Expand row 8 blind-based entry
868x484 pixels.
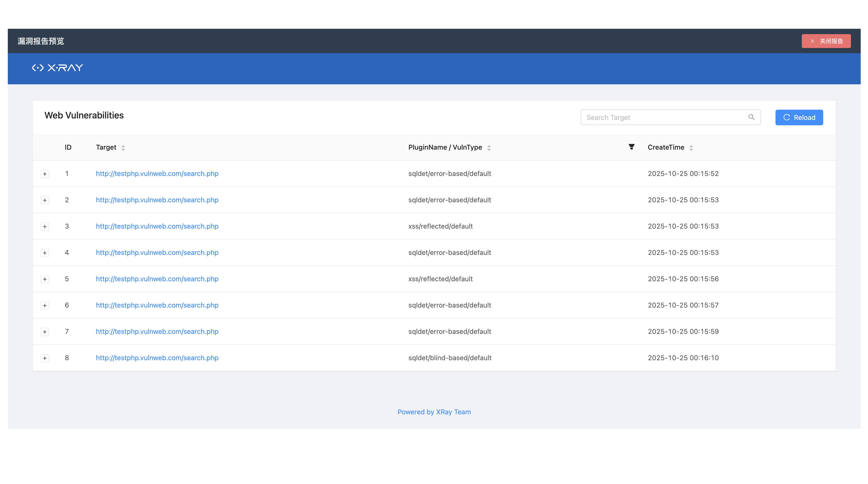[x=45, y=358]
